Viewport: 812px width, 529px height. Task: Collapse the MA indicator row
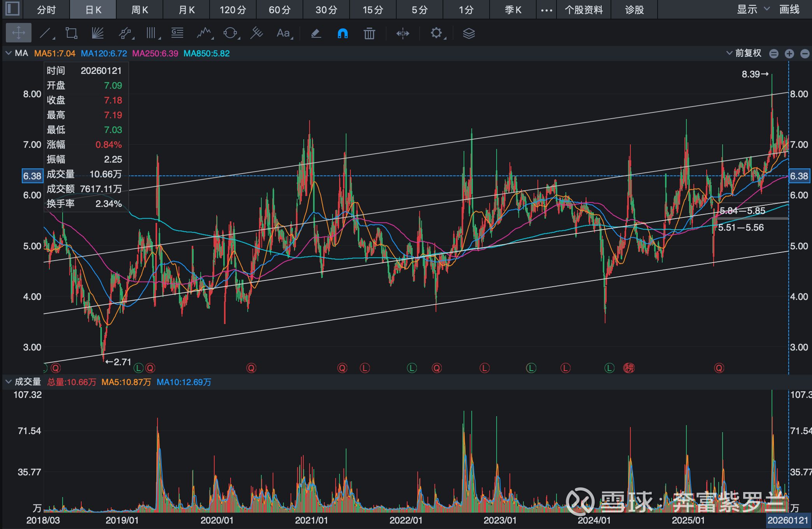point(9,53)
